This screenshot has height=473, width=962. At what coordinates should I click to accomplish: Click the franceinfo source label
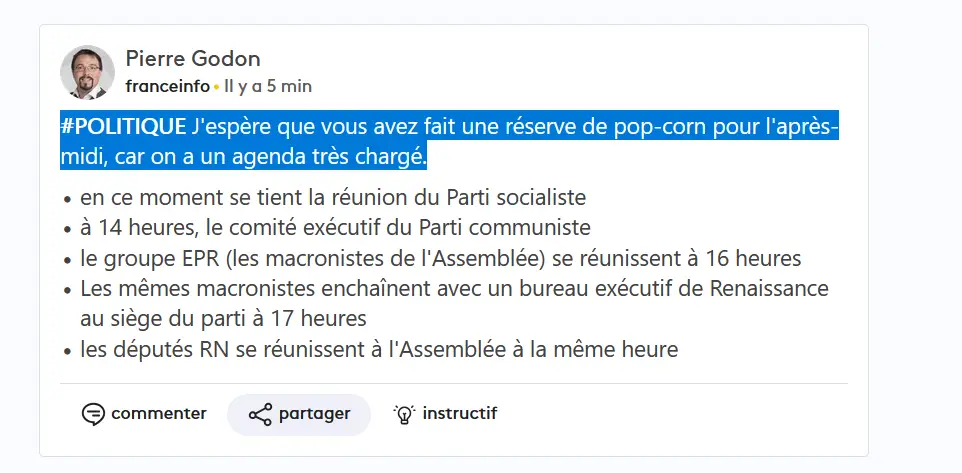[x=168, y=86]
